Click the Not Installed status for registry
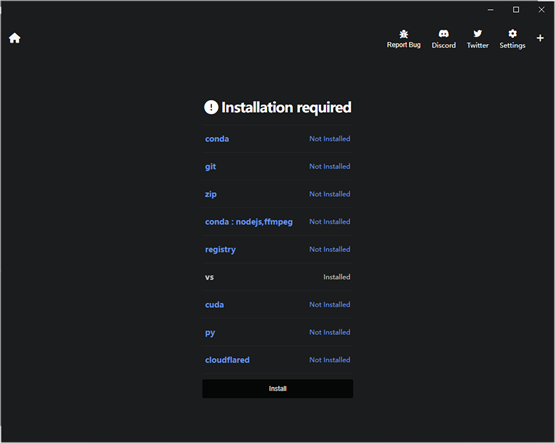This screenshot has width=555, height=443. coord(330,249)
